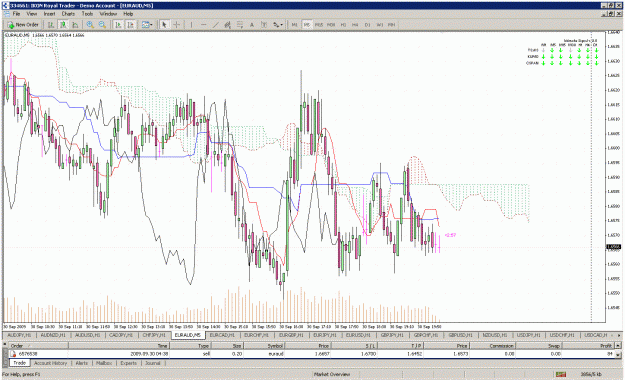Open the Insert menu

click(49, 14)
